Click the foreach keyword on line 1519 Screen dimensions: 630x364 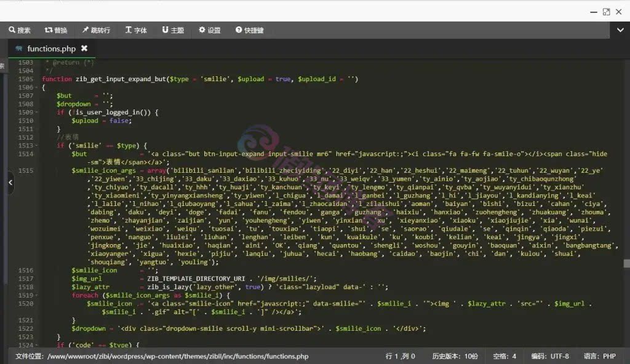point(85,295)
